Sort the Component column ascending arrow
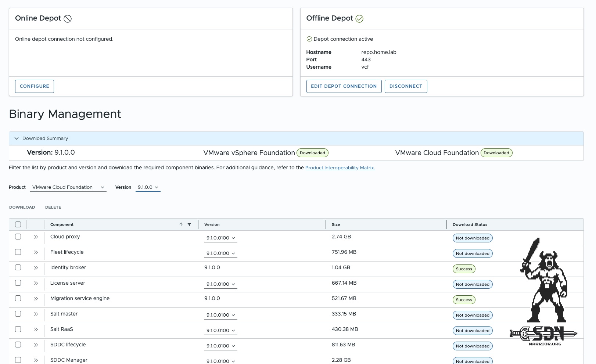 [x=181, y=224]
